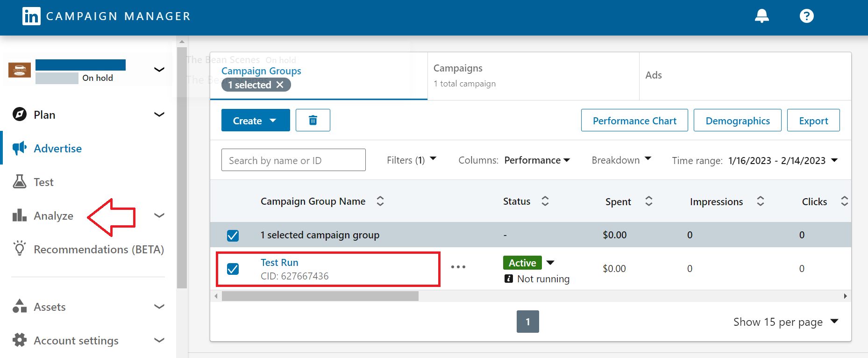Click the Account settings gear icon
The width and height of the screenshot is (868, 358).
pyautogui.click(x=20, y=340)
